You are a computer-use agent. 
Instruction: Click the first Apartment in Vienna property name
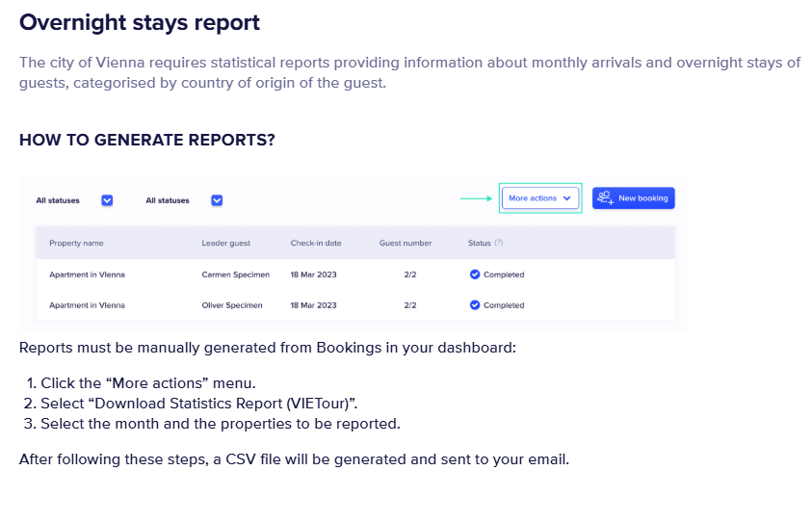coord(87,275)
